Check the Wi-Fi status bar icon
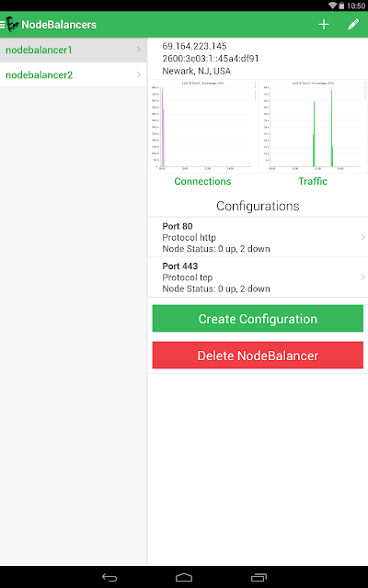Image resolution: width=368 pixels, height=588 pixels. tap(332, 6)
